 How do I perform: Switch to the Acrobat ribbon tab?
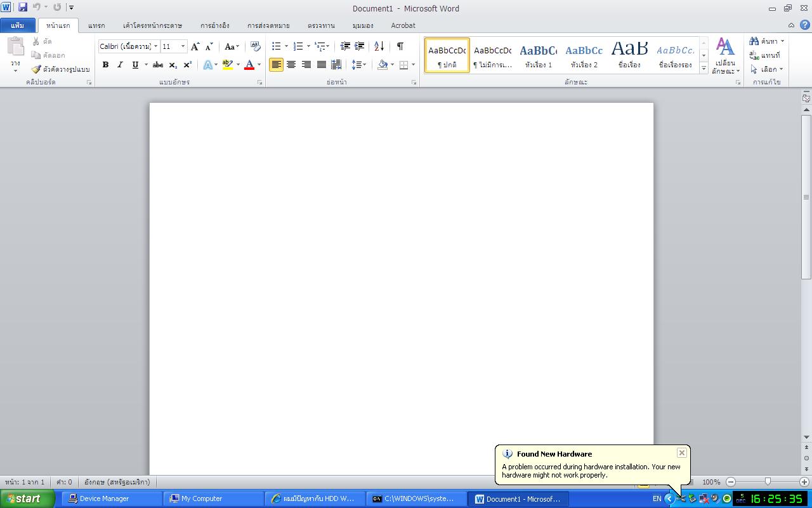point(403,25)
